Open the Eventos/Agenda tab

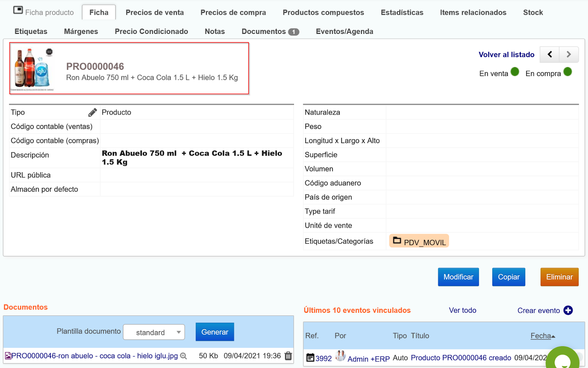tap(344, 32)
